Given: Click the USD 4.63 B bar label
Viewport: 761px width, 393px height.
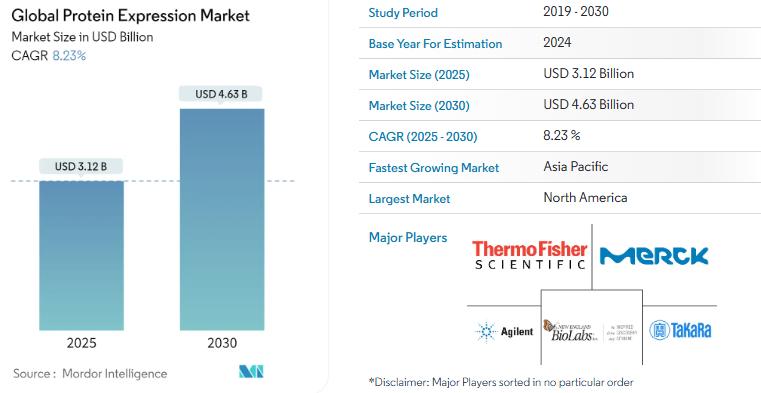Looking at the screenshot, I should (221, 94).
